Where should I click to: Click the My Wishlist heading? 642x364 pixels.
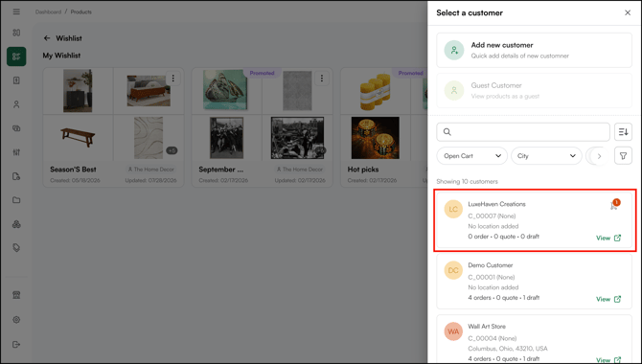[61, 56]
